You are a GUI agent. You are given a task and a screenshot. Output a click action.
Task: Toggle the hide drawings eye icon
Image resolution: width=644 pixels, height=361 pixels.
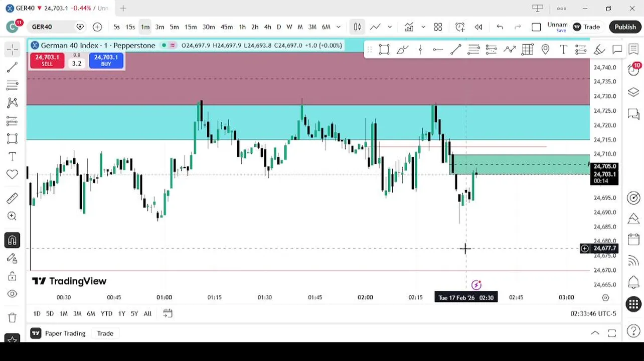pos(12,294)
